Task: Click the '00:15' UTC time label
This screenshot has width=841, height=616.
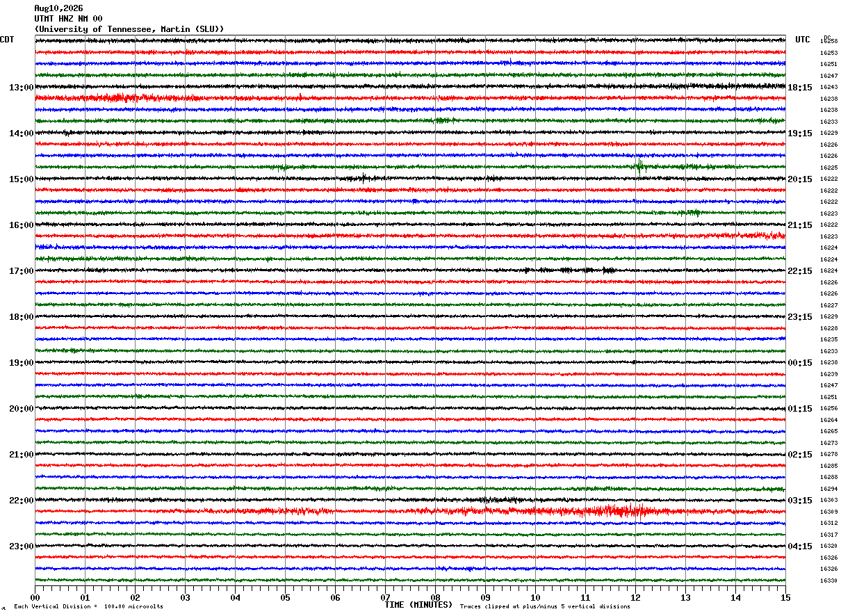Action: (x=800, y=363)
